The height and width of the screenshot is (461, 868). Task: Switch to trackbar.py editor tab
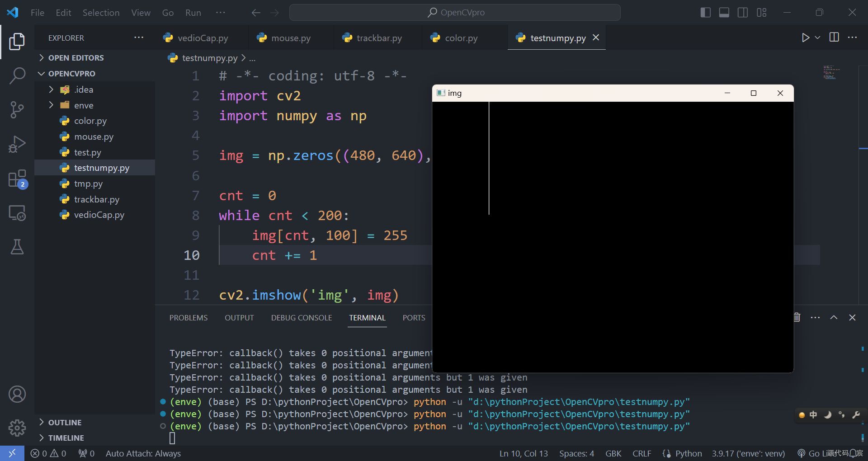tap(378, 38)
